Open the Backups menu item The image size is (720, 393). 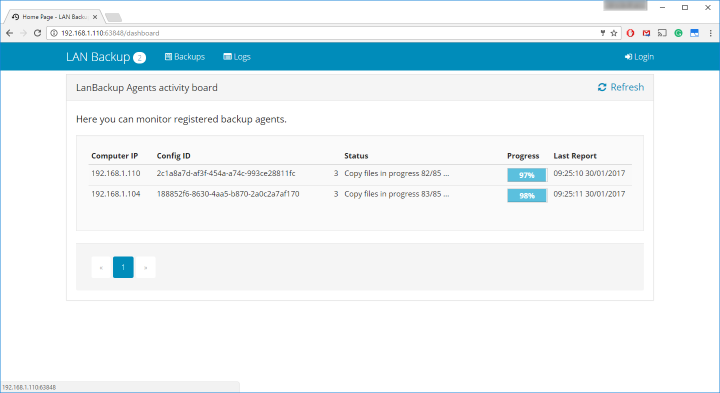(185, 56)
